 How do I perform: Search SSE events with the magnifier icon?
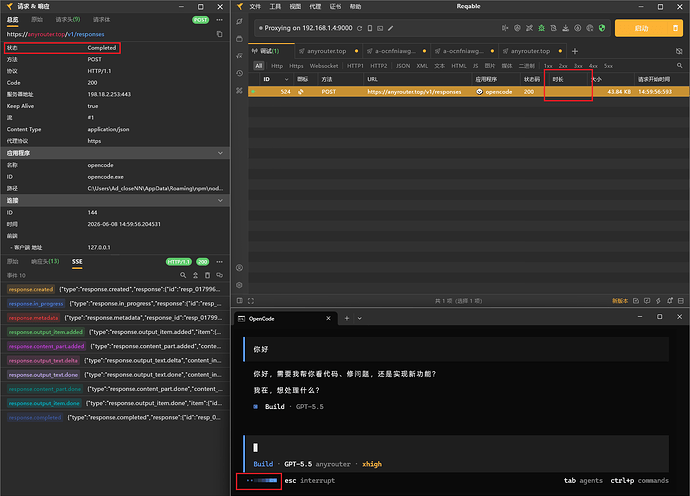[183, 275]
